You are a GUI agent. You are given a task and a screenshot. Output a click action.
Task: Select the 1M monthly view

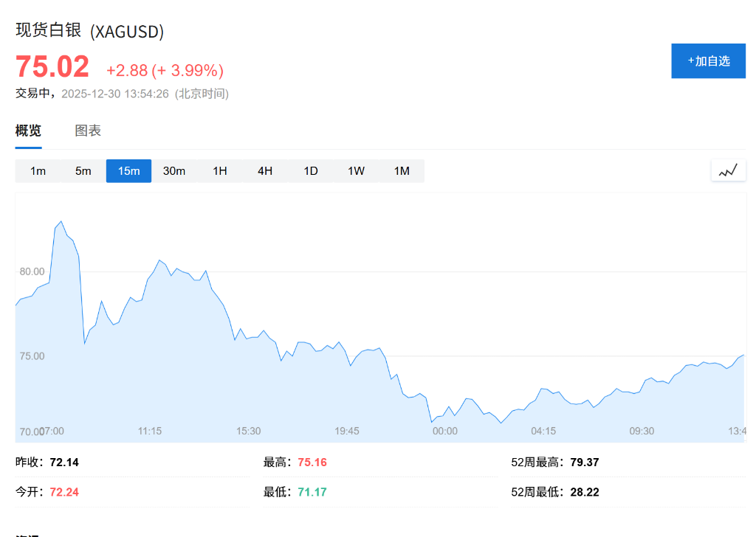tap(402, 170)
